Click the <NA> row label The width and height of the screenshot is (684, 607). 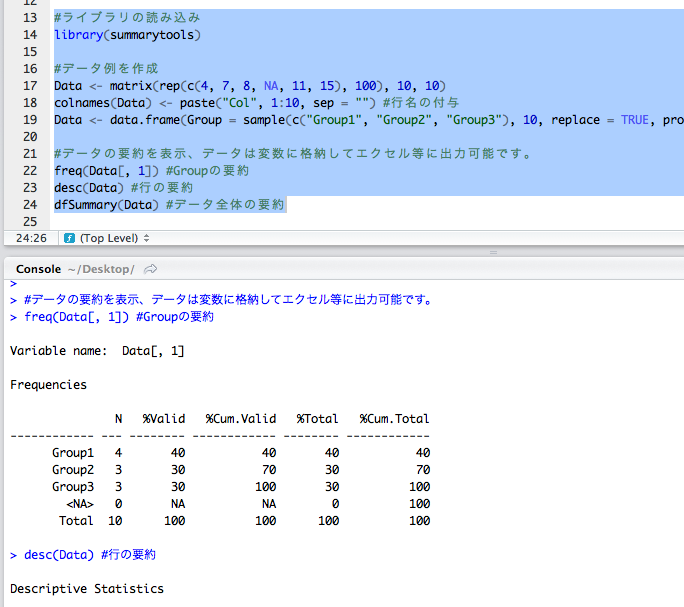pyautogui.click(x=80, y=504)
